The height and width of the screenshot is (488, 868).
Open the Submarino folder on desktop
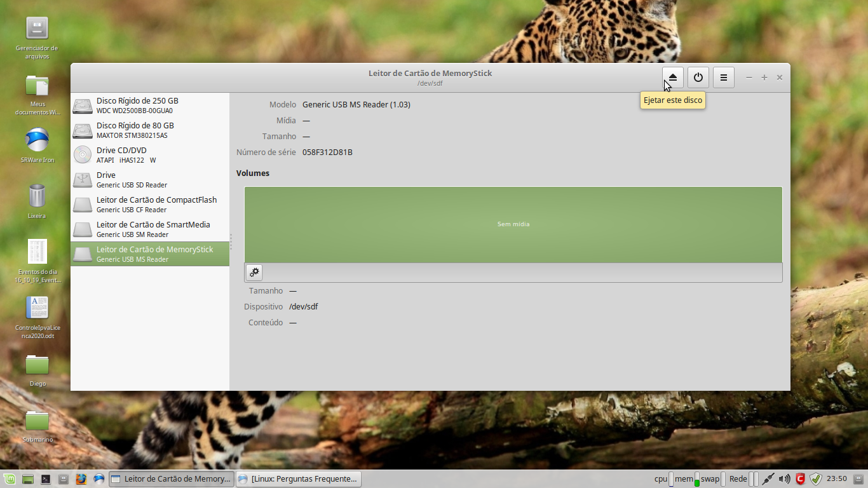37,426
